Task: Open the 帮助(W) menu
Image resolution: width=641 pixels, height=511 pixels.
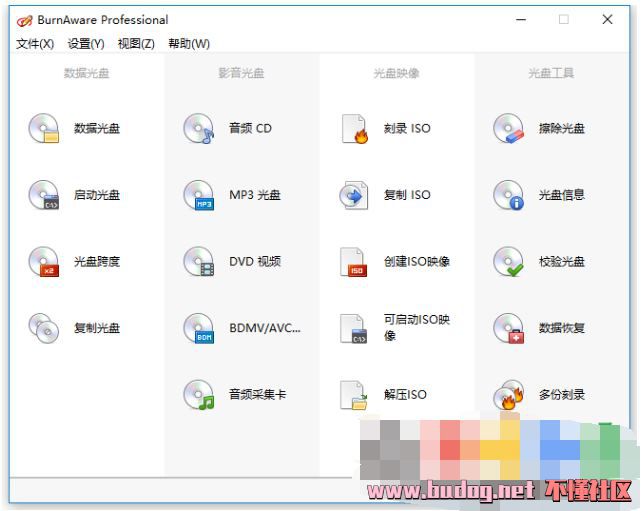Action: (189, 44)
